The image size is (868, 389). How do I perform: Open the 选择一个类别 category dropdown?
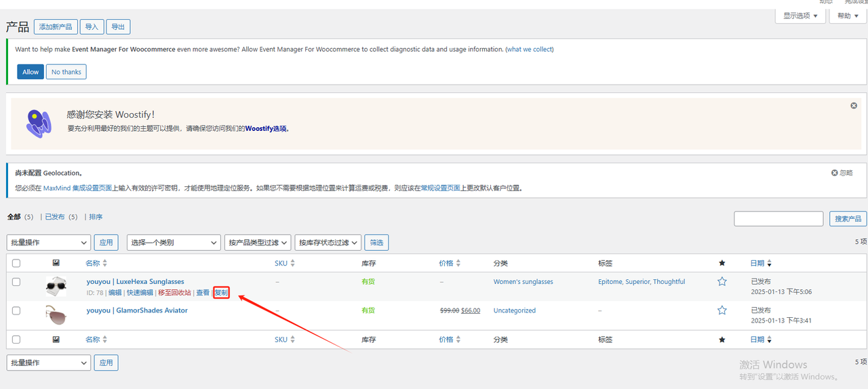pyautogui.click(x=174, y=242)
